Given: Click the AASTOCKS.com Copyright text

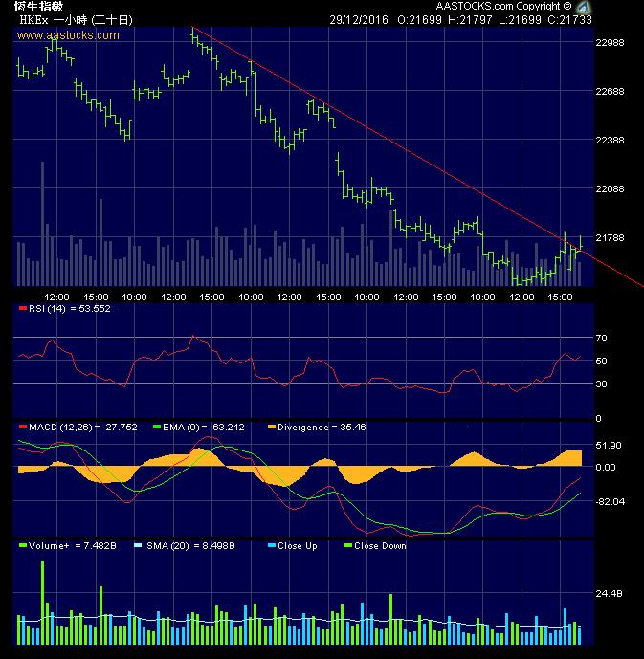Looking at the screenshot, I should (503, 6).
